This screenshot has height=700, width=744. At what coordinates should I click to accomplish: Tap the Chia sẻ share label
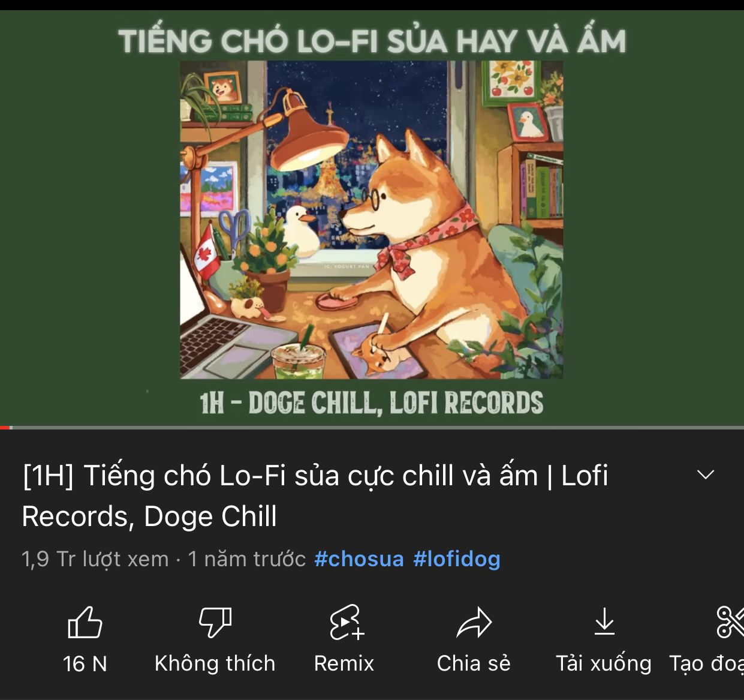point(474,663)
